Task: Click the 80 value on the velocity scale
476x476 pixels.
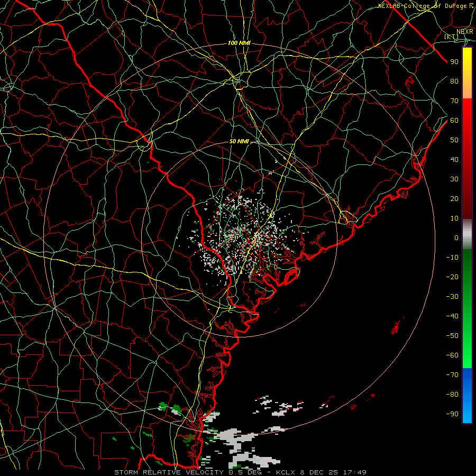Action: tap(454, 81)
